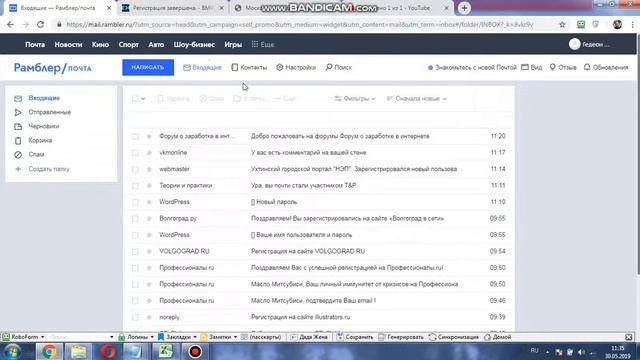Tick checkbox for Теории и практики message
Viewport: 640px width, 360px height.
coord(135,186)
